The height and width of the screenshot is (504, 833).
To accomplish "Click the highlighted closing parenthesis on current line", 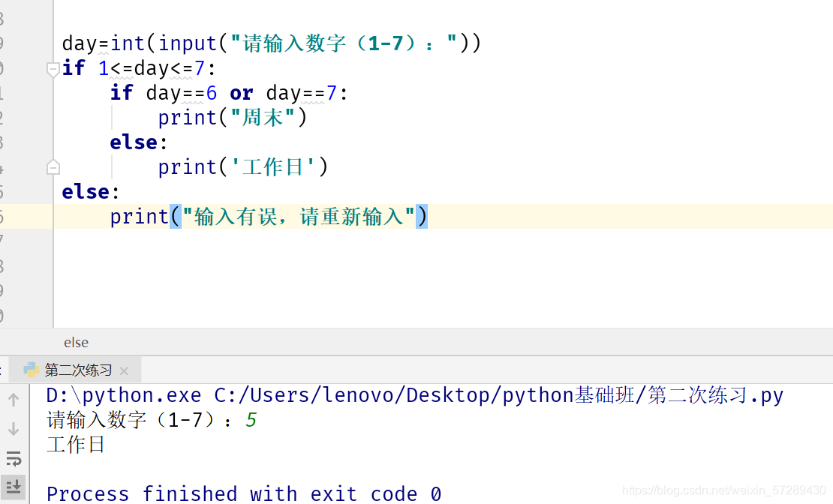I will click(422, 217).
